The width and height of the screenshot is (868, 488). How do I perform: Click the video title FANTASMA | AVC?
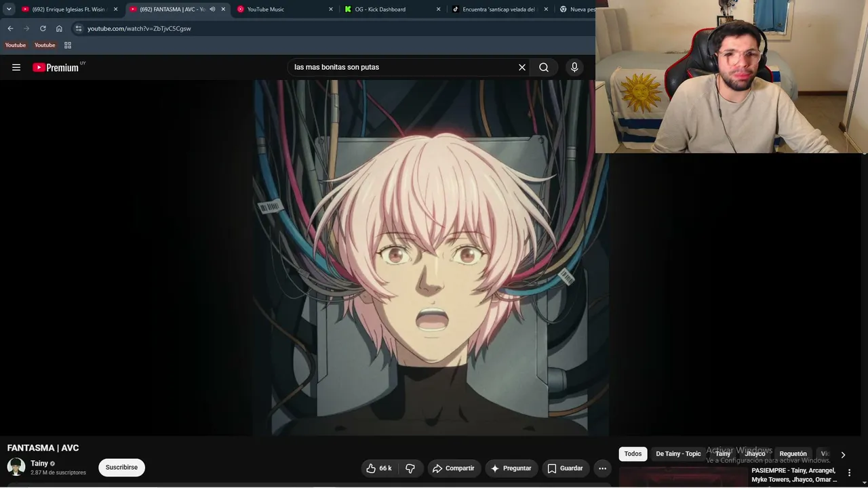(43, 448)
